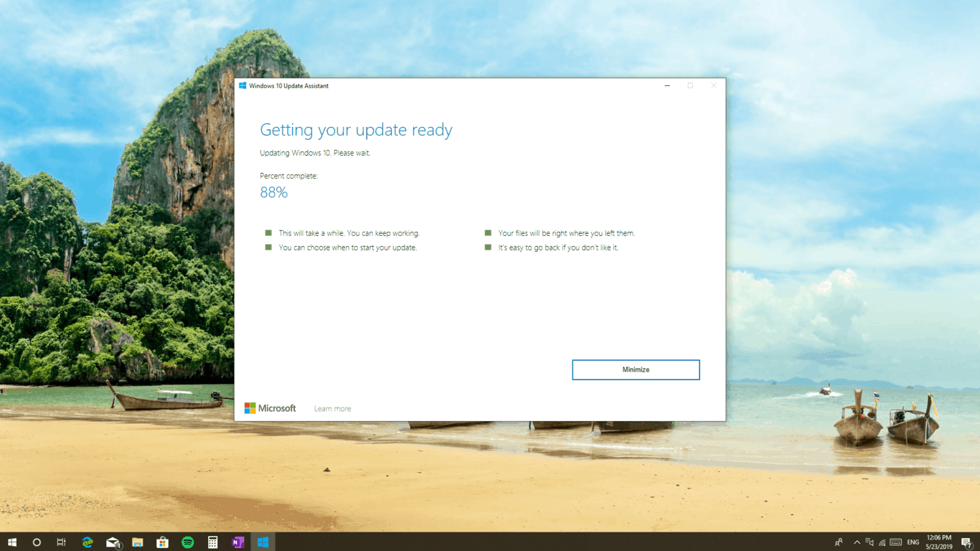Open Cortana search circle

[37, 542]
